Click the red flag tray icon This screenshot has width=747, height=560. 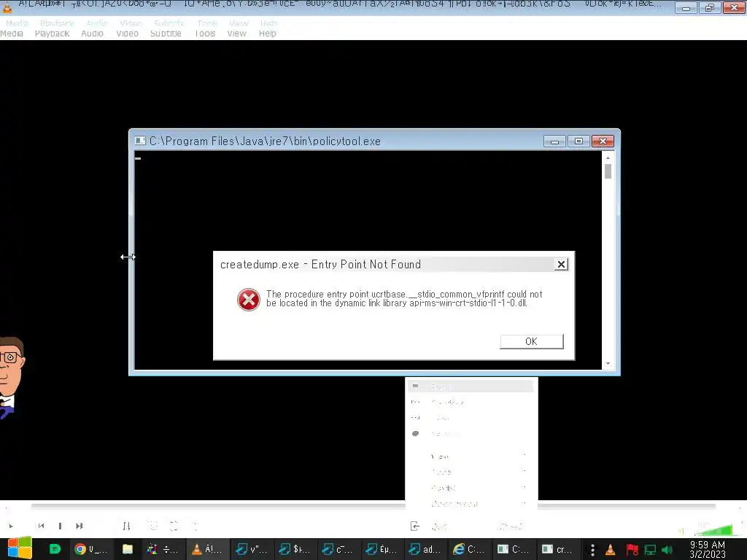tap(632, 550)
